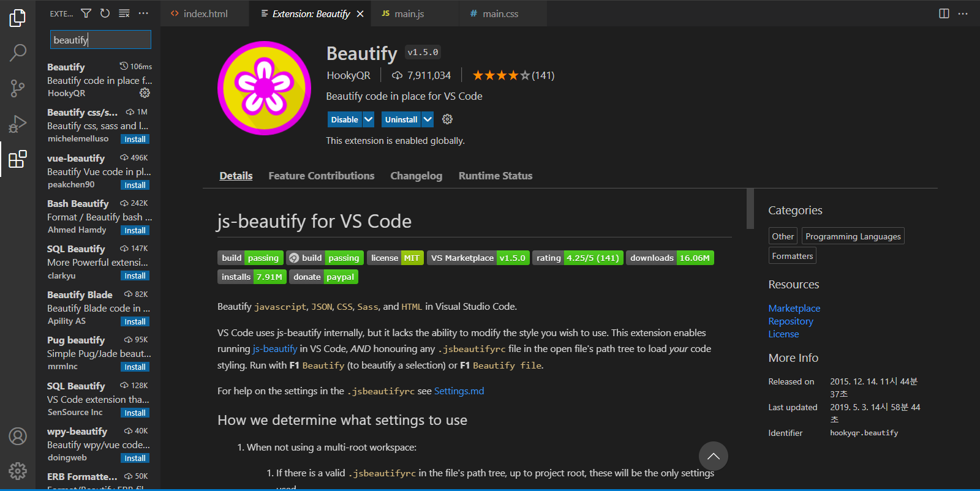The width and height of the screenshot is (980, 491).
Task: Filter extensions with the funnel icon
Action: [86, 13]
